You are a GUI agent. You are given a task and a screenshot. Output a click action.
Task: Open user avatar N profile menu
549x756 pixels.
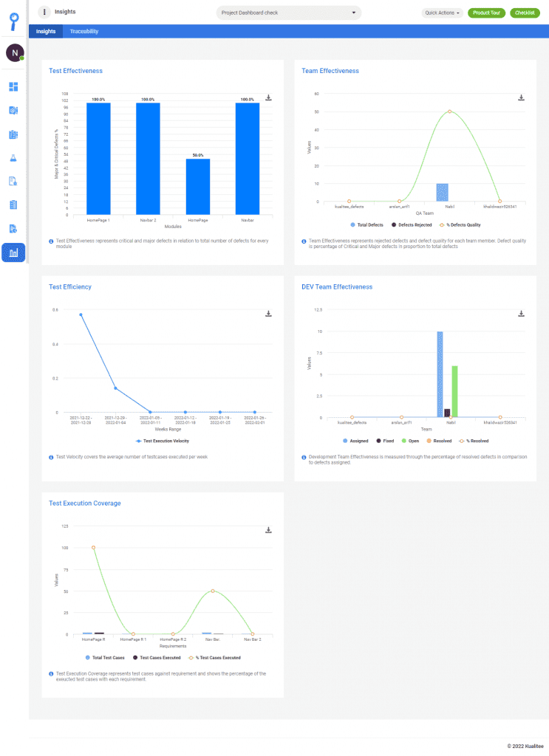(x=14, y=52)
